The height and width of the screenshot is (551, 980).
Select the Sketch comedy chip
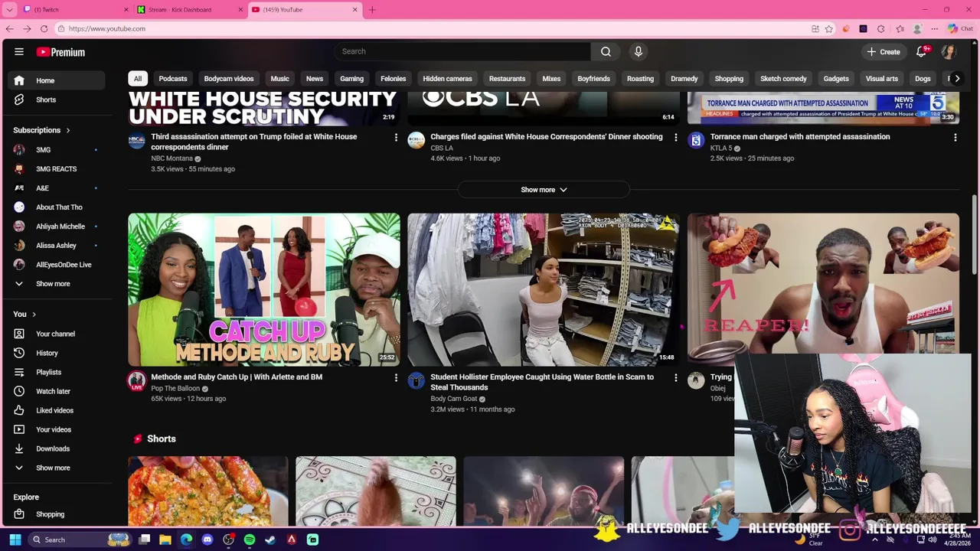(x=783, y=79)
